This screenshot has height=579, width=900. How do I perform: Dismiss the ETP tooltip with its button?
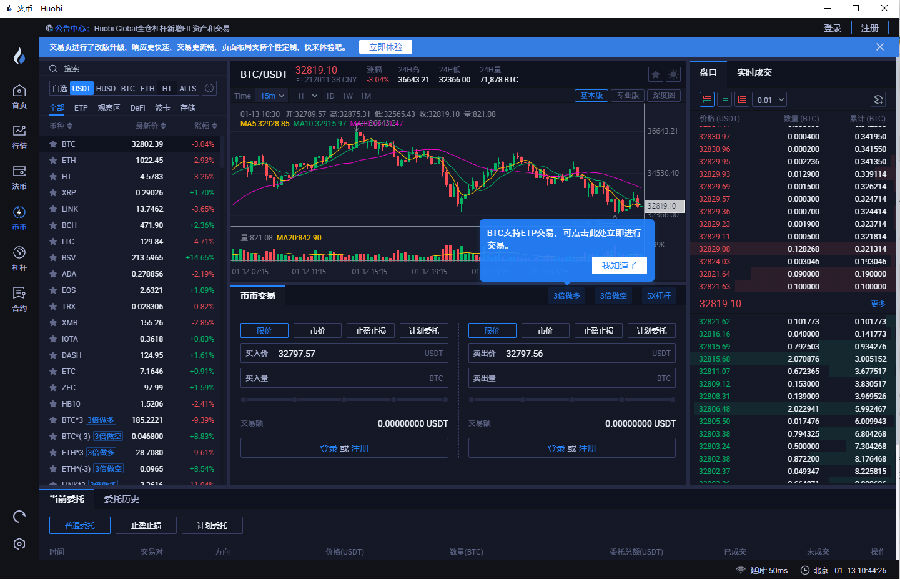click(x=619, y=265)
